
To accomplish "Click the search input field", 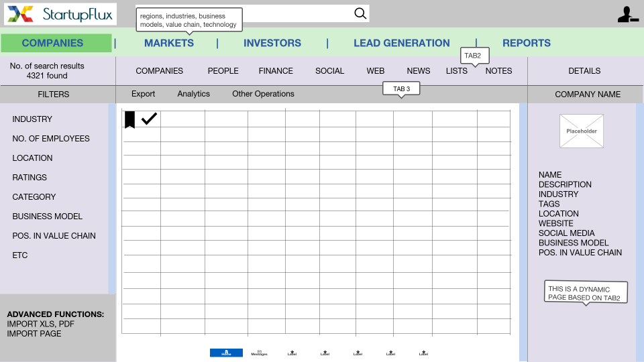I will tap(295, 13).
